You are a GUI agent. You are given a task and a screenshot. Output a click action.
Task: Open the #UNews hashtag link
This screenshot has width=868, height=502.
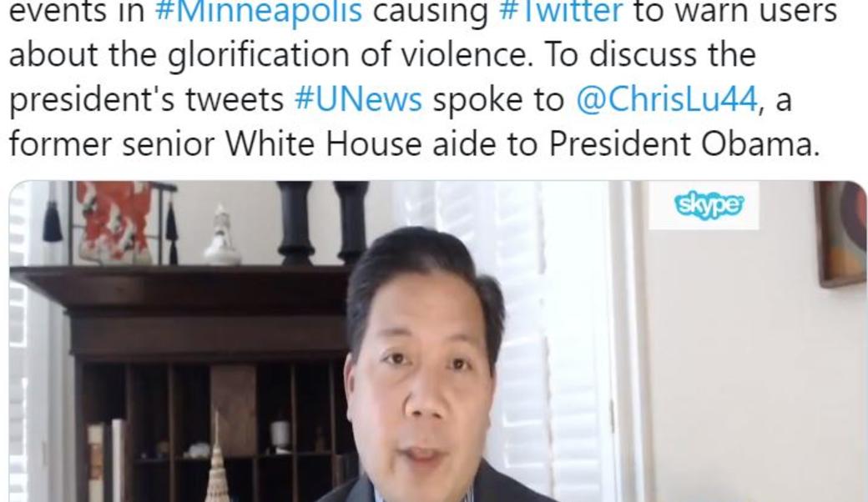[358, 100]
